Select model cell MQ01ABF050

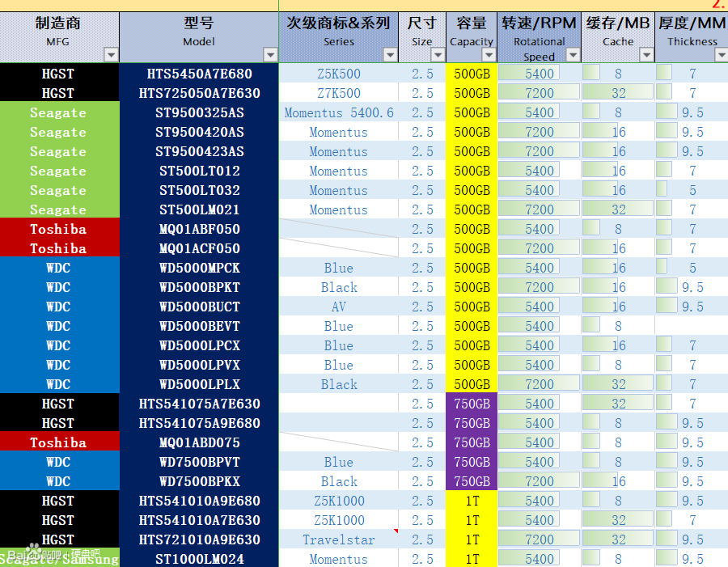[199, 229]
